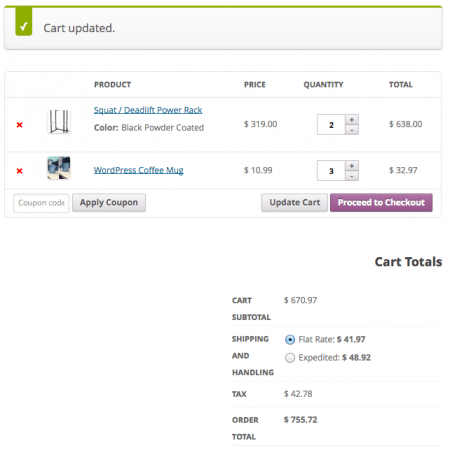Open the Power Rack product thumbnail

tap(59, 122)
